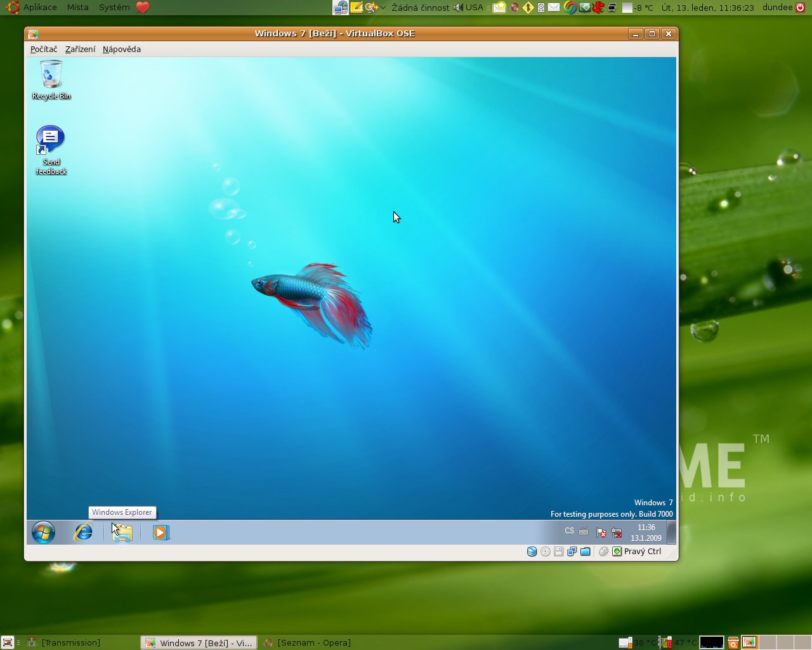Click the show desktop button in bottom panel

(7, 642)
